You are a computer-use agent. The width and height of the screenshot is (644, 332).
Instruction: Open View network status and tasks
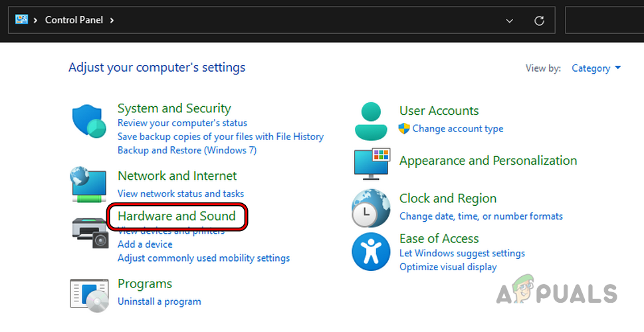(x=181, y=194)
